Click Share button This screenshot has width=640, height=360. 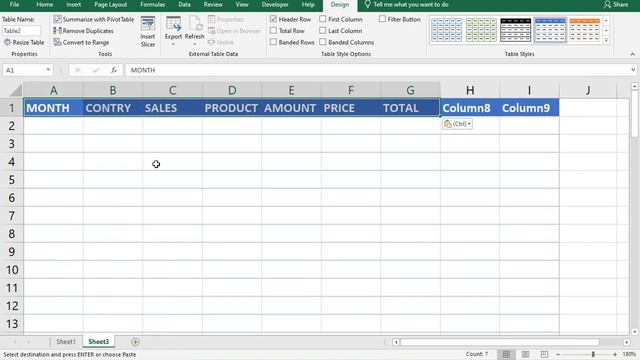616,4
